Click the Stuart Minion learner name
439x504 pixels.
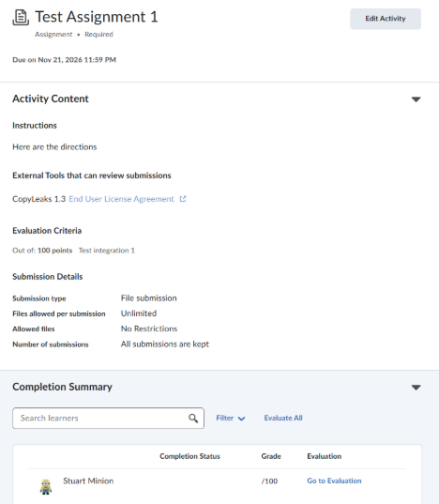click(88, 481)
